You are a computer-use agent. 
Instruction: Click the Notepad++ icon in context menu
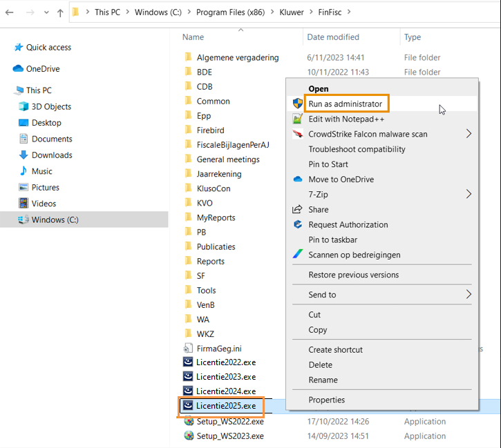click(x=298, y=119)
